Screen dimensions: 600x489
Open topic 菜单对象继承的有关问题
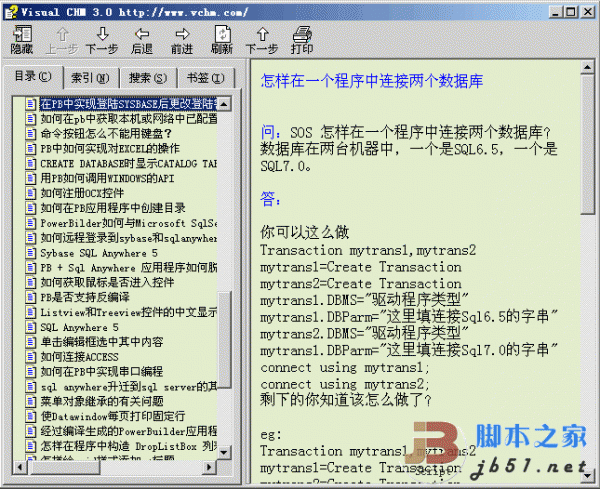102,401
